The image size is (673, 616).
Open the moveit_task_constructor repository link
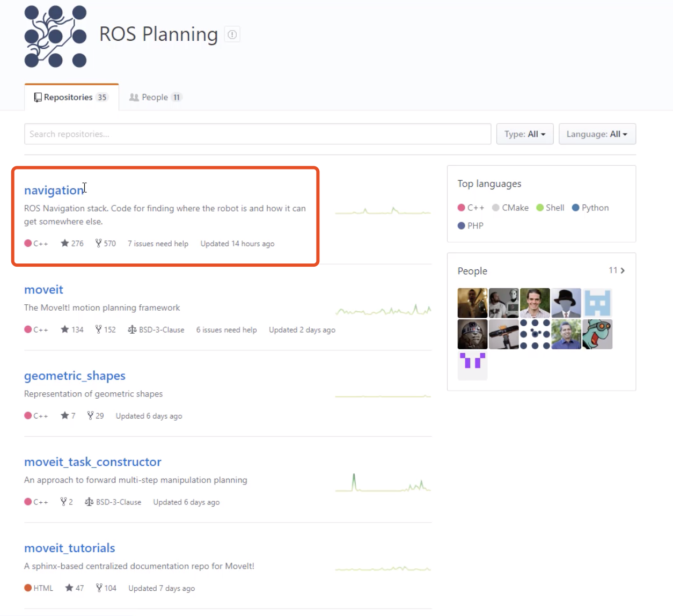pos(92,462)
